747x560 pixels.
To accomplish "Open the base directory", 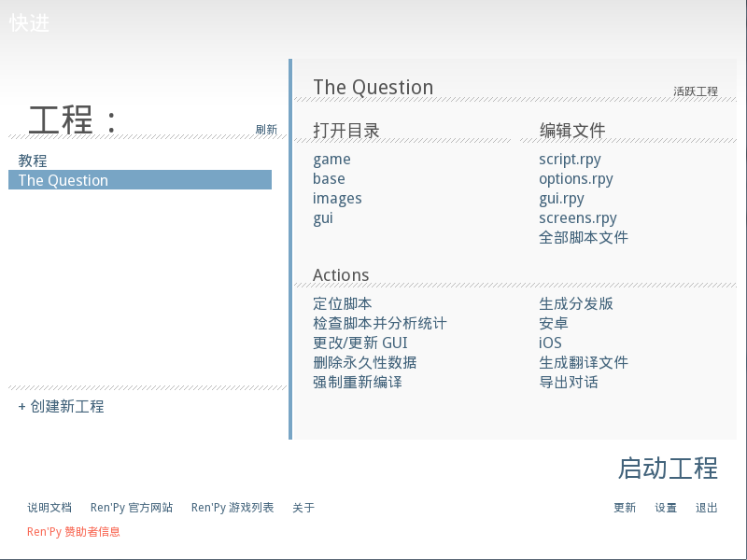I will tap(329, 178).
